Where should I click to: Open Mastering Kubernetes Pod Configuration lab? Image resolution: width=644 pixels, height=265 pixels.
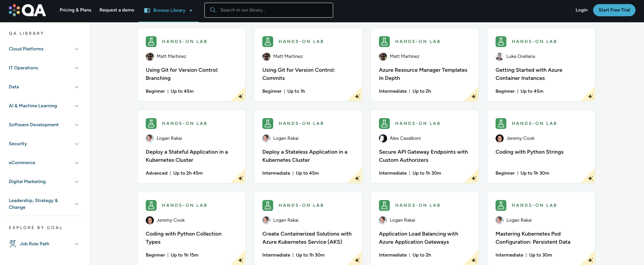click(533, 238)
